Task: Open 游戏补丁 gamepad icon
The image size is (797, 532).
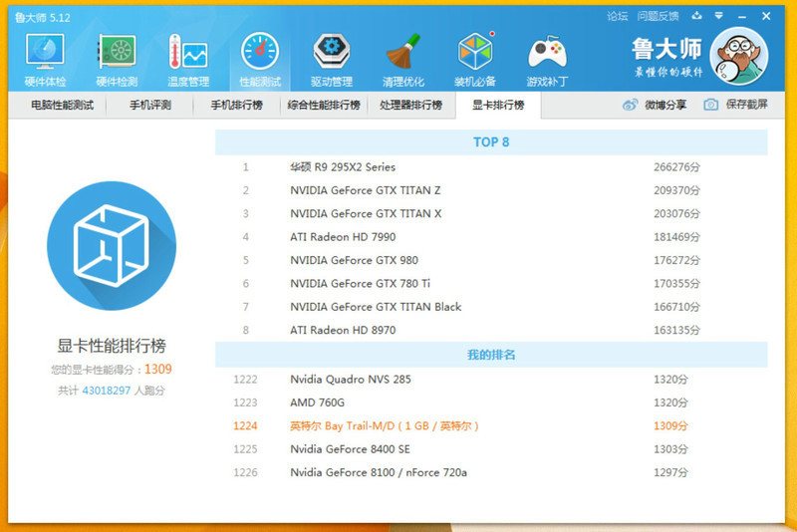Action: click(547, 59)
